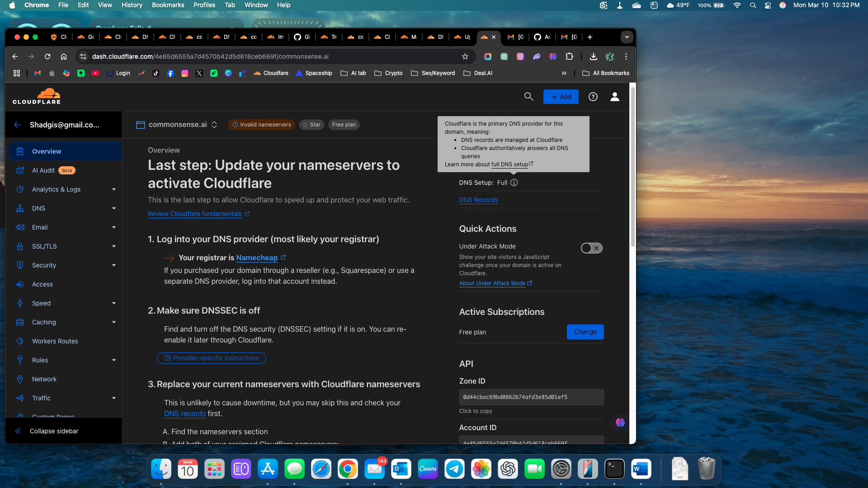868x488 pixels.
Task: Open the search magnifier icon in Cloudflare header
Action: point(528,97)
